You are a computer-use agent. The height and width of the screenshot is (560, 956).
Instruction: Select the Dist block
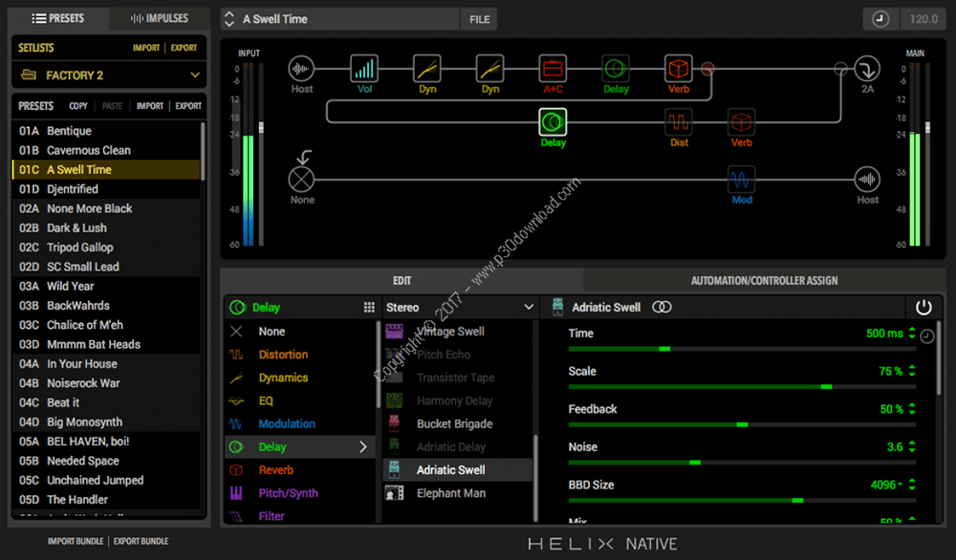(x=679, y=122)
